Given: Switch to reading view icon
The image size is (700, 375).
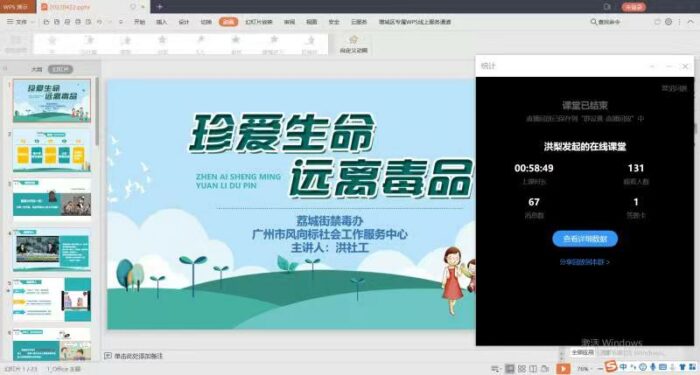Looking at the screenshot, I should click(533, 369).
